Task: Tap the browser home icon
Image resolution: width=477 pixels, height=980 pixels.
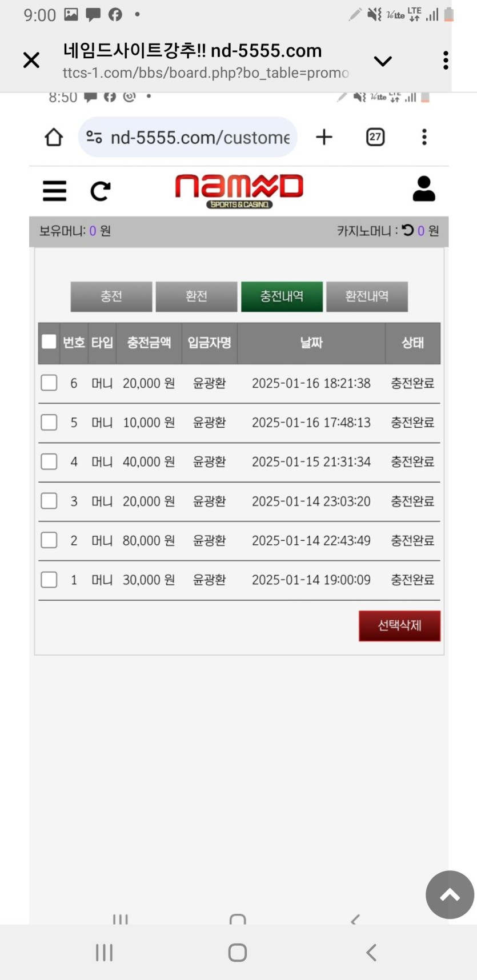Action: click(x=54, y=137)
